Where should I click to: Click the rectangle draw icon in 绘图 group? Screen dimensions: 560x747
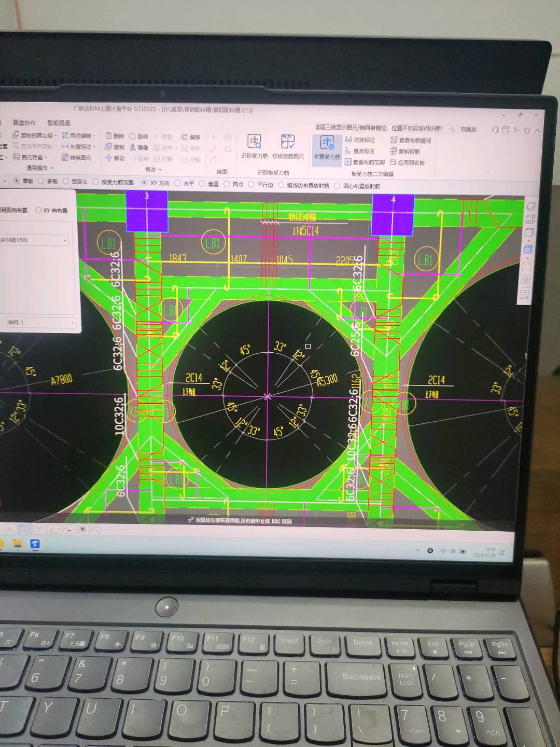pos(228,149)
